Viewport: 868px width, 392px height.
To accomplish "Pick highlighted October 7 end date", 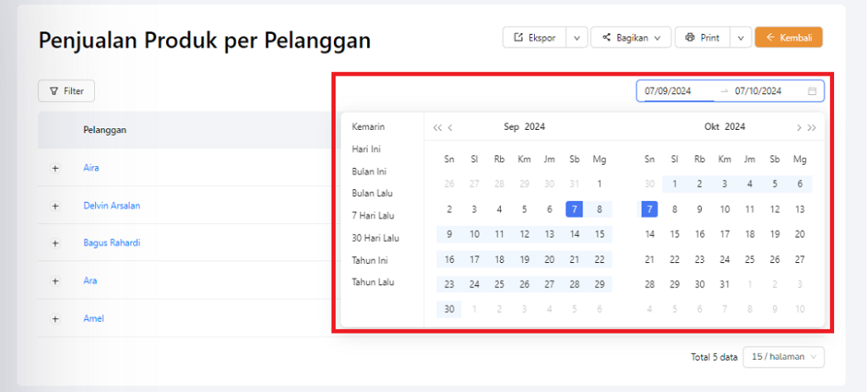I will pyautogui.click(x=650, y=209).
